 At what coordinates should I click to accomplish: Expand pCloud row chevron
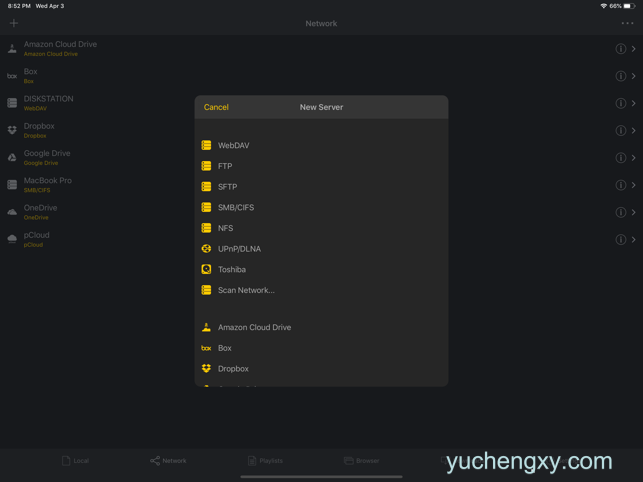click(634, 239)
